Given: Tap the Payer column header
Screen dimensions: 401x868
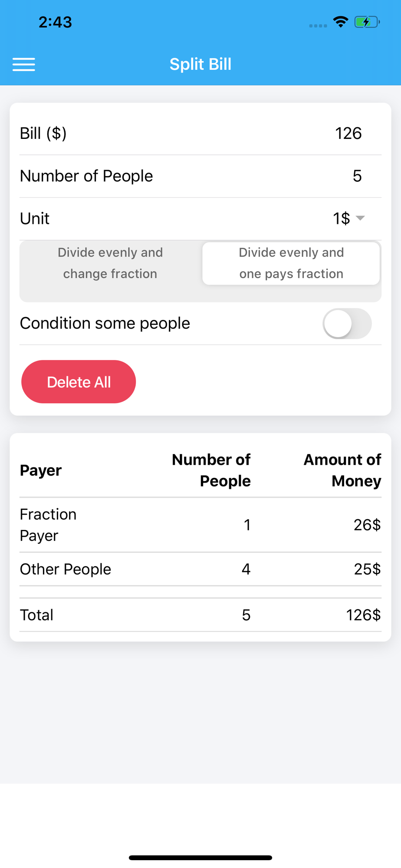Looking at the screenshot, I should pos(41,470).
